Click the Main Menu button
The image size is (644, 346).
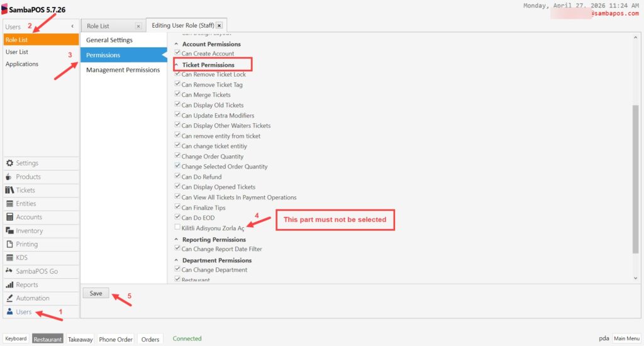coord(626,338)
